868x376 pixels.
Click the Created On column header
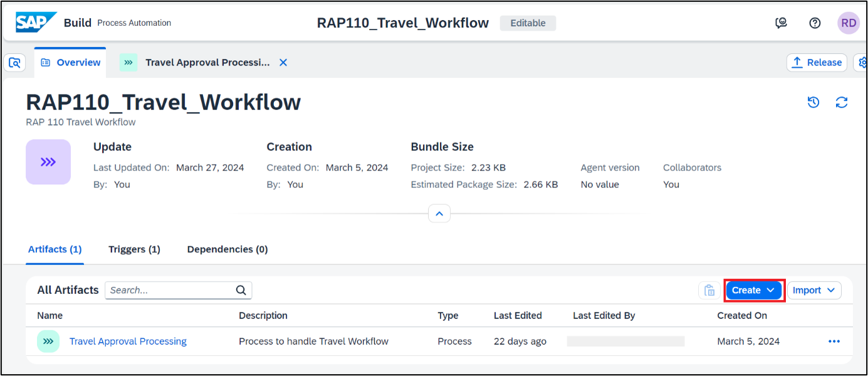[742, 316]
